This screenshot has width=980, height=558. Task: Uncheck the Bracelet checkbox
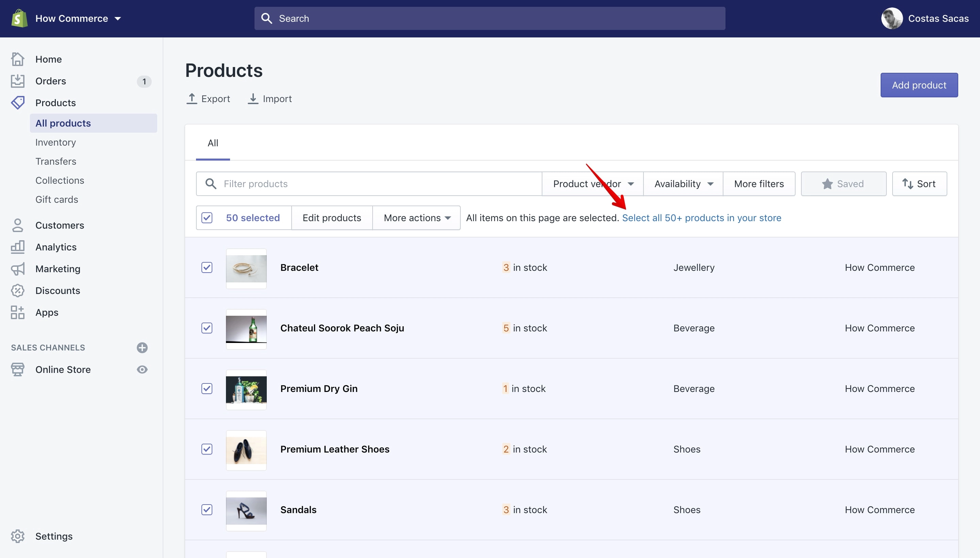(207, 267)
